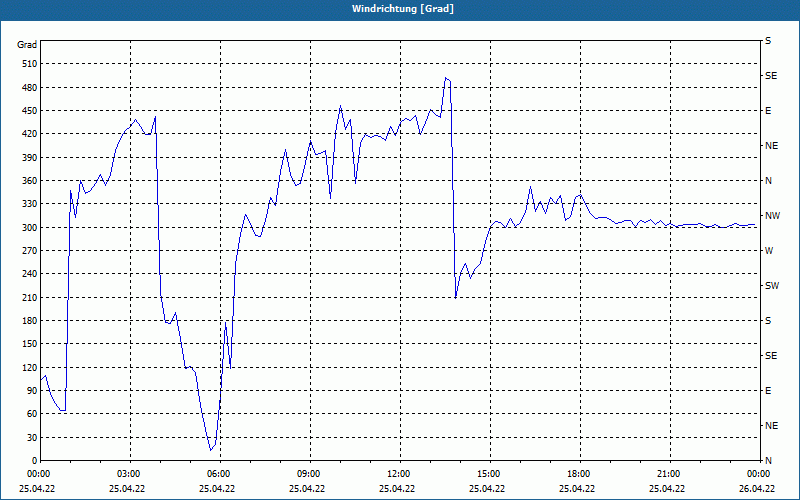Select the 450 y-axis tick label
Screen dimensions: 800x500
[30, 111]
